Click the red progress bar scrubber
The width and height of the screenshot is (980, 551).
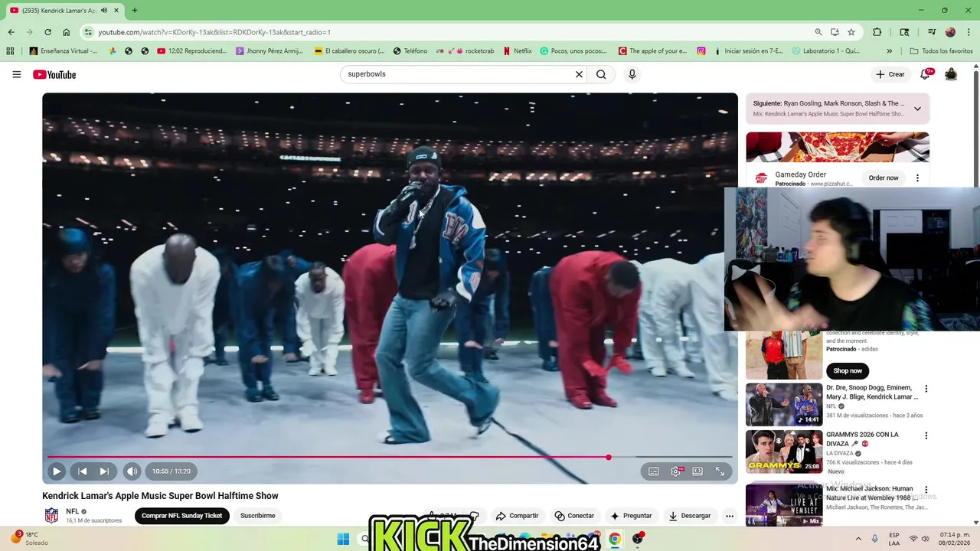(609, 458)
